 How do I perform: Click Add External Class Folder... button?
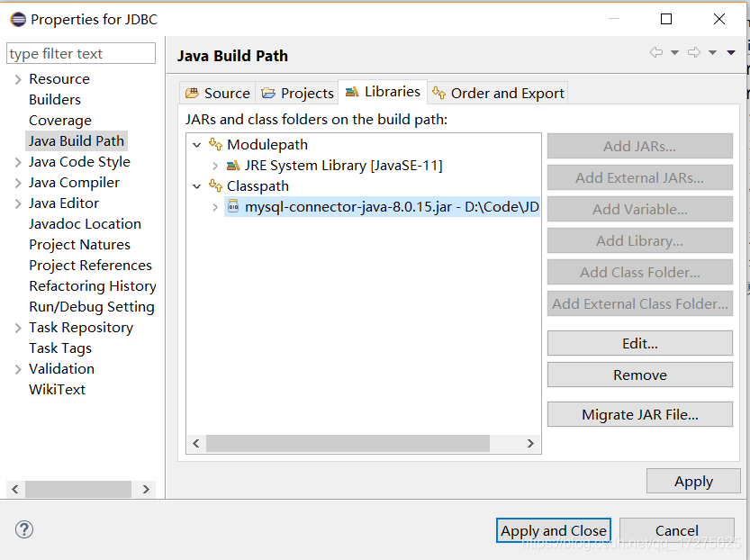click(640, 303)
